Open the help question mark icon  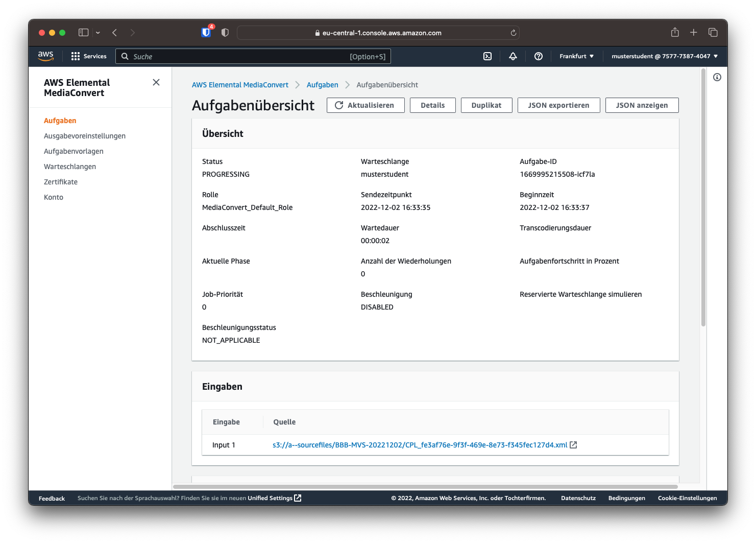coord(539,56)
